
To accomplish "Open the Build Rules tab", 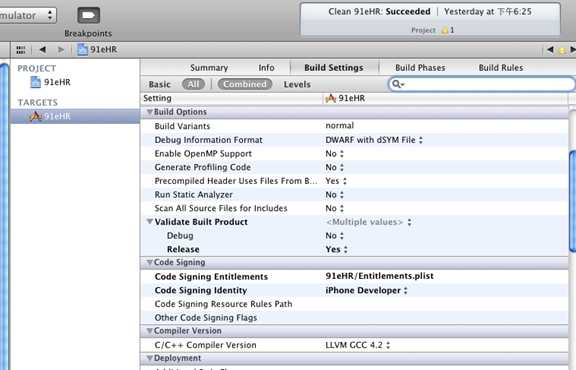I will (501, 68).
